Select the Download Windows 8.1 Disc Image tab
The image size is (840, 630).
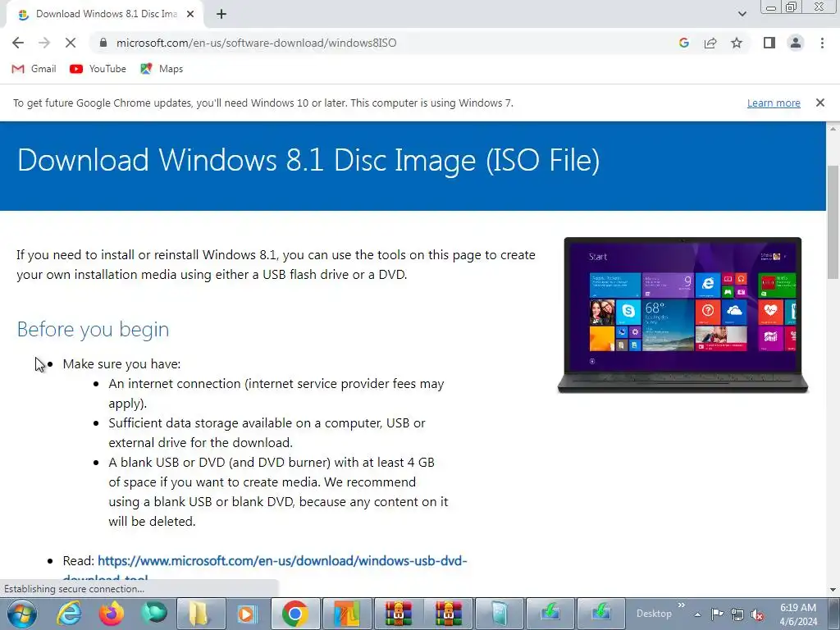tap(105, 15)
